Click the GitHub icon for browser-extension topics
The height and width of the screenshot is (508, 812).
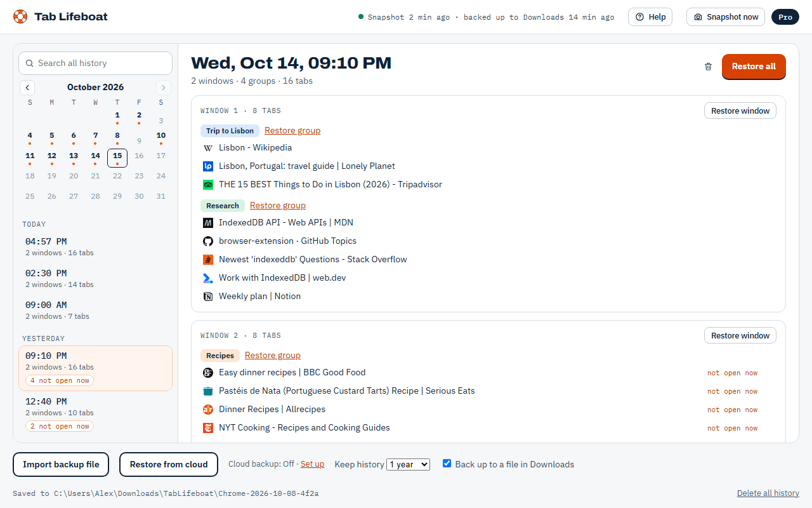coord(208,241)
